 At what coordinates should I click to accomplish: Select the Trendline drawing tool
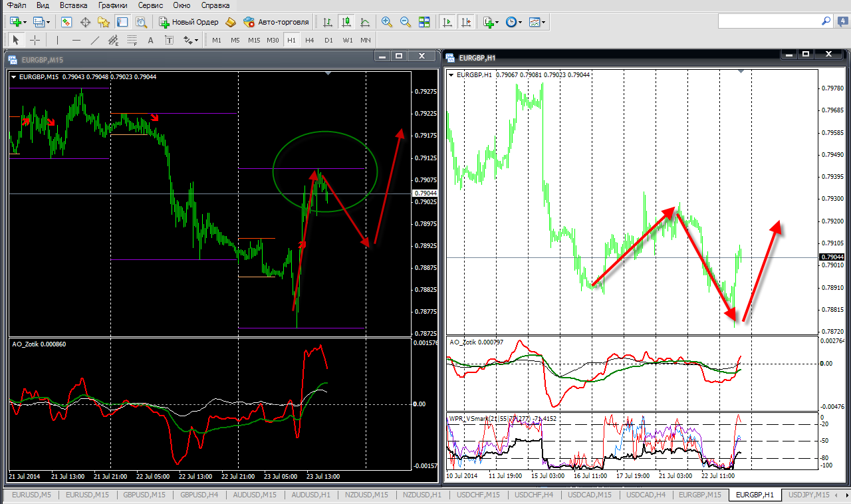95,40
